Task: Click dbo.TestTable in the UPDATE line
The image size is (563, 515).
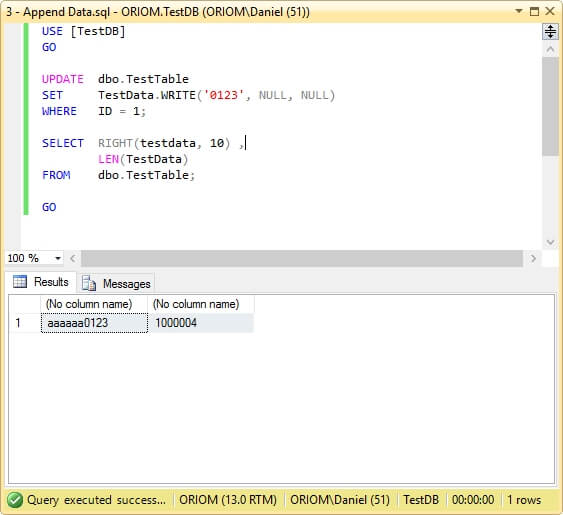Action: [x=143, y=79]
